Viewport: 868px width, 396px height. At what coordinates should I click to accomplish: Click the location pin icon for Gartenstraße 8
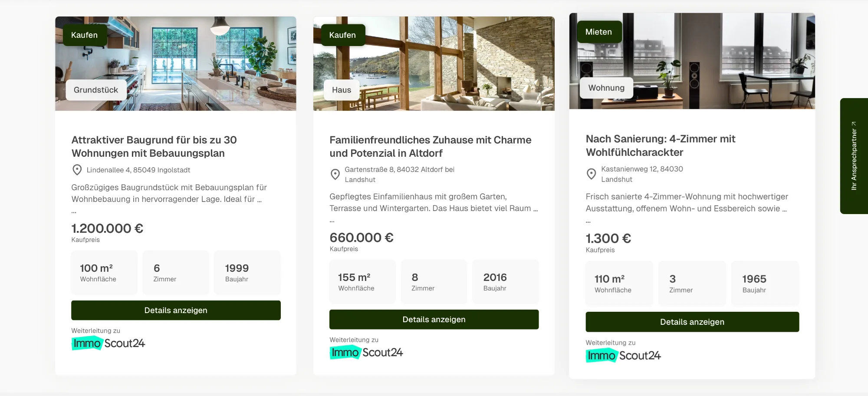pyautogui.click(x=335, y=174)
